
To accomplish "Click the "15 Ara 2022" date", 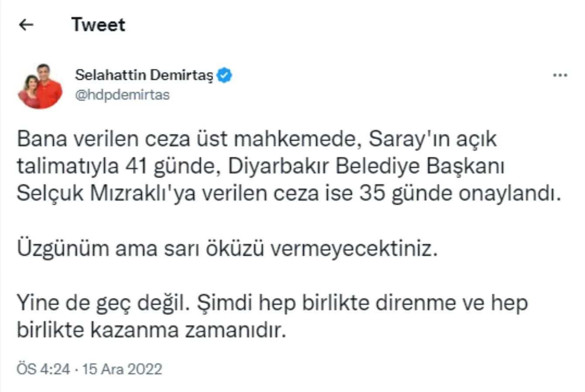I will tap(122, 369).
